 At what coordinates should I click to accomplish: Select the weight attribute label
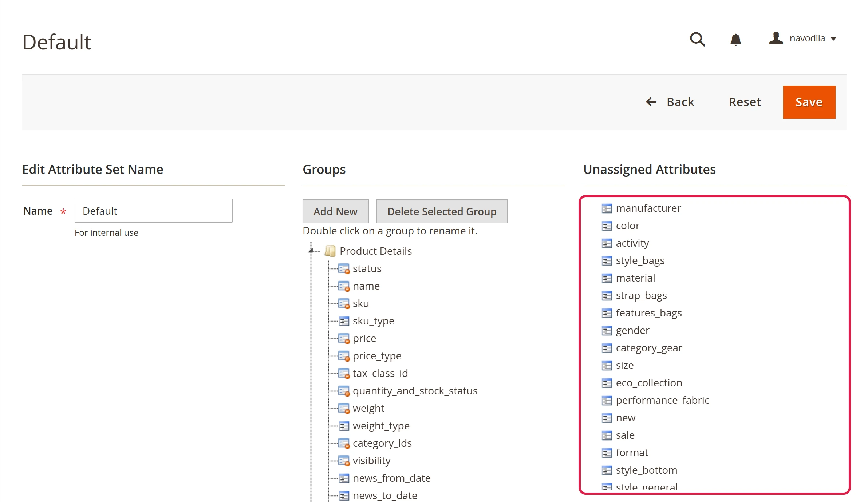point(368,409)
